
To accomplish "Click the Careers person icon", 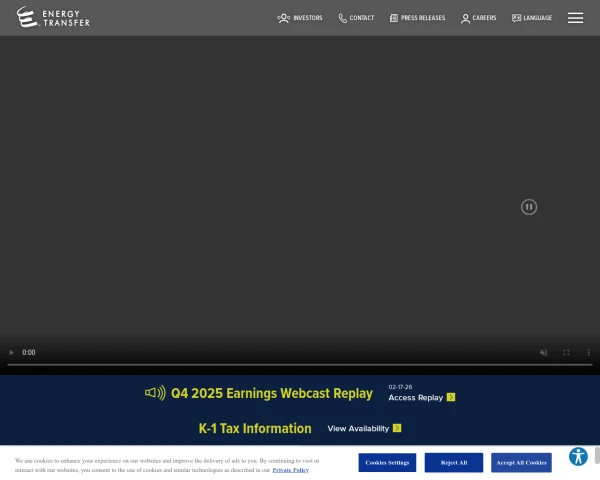I will [465, 18].
